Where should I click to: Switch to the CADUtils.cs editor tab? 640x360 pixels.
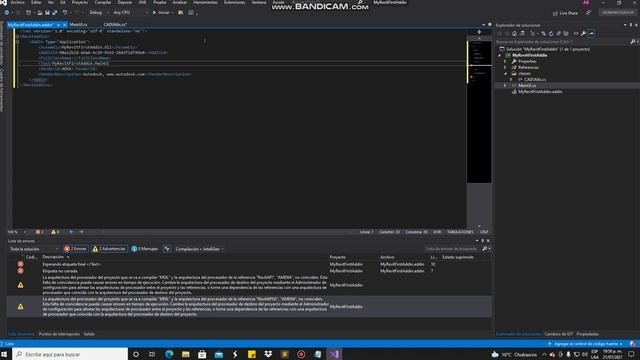coord(115,24)
